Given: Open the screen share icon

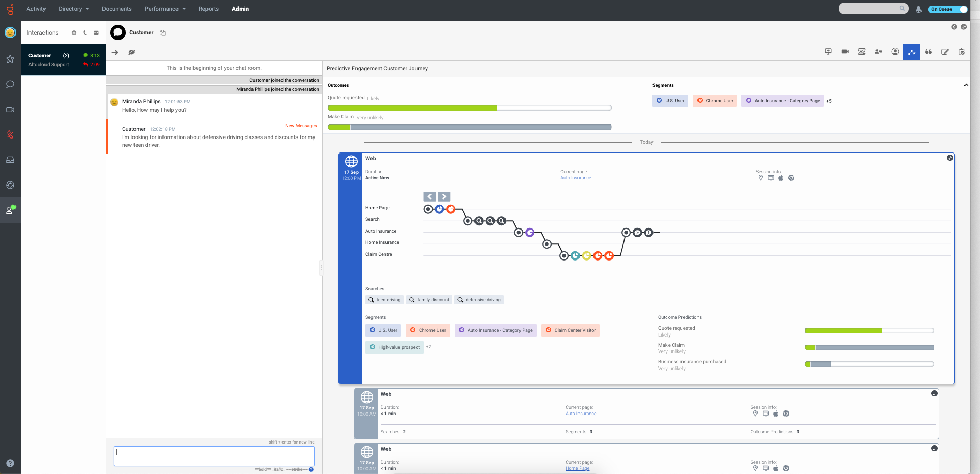Looking at the screenshot, I should tap(828, 52).
